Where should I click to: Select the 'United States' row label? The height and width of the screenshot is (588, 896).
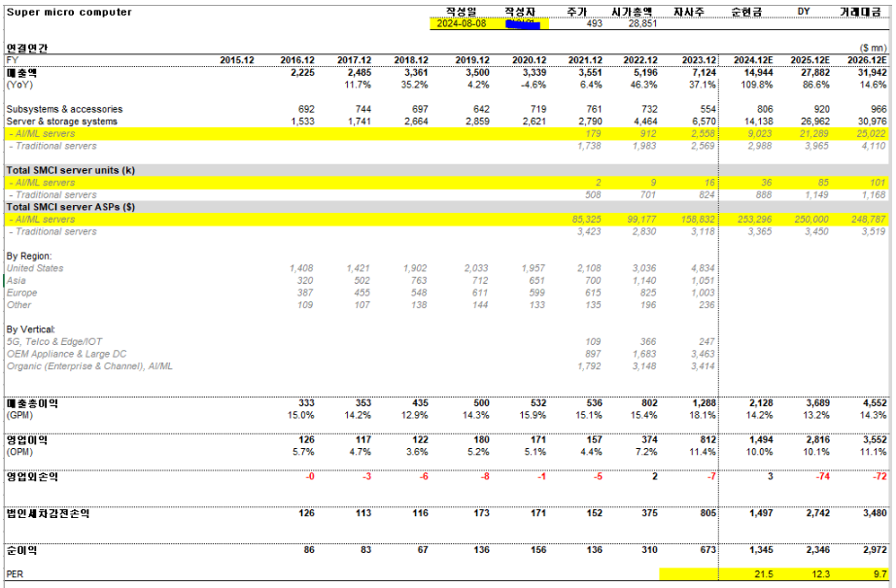35,268
